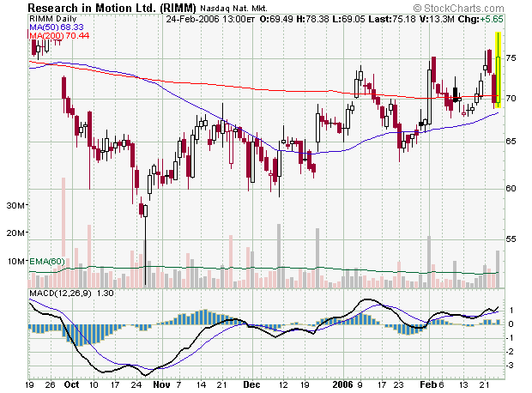
Task: Select the MA(50) 68.33 legend text
Action: 57,27
